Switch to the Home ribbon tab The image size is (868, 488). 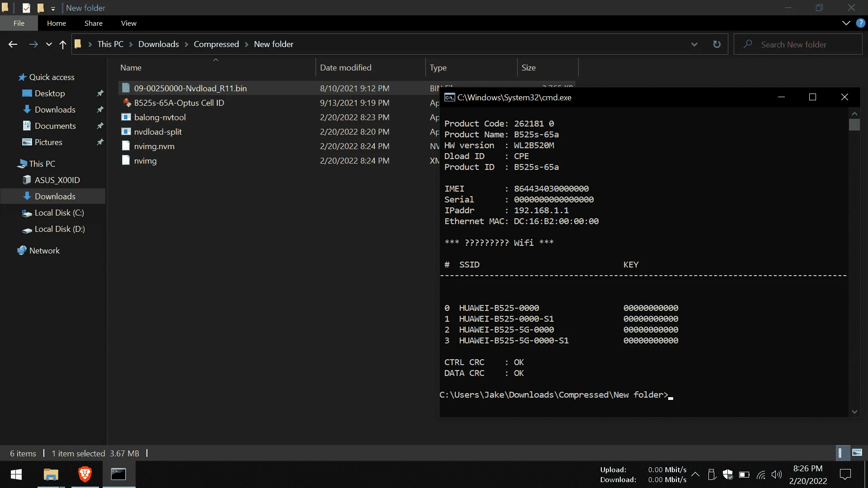(x=57, y=23)
